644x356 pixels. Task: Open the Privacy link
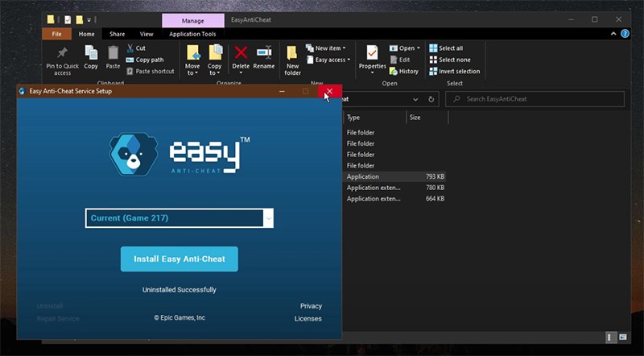[x=311, y=306]
